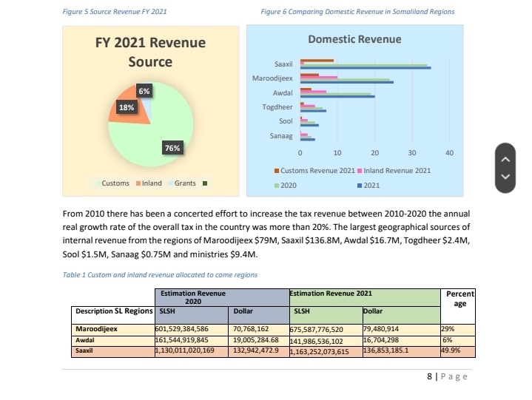Click the 6% pie slice label
The width and height of the screenshot is (532, 400).
click(x=145, y=91)
